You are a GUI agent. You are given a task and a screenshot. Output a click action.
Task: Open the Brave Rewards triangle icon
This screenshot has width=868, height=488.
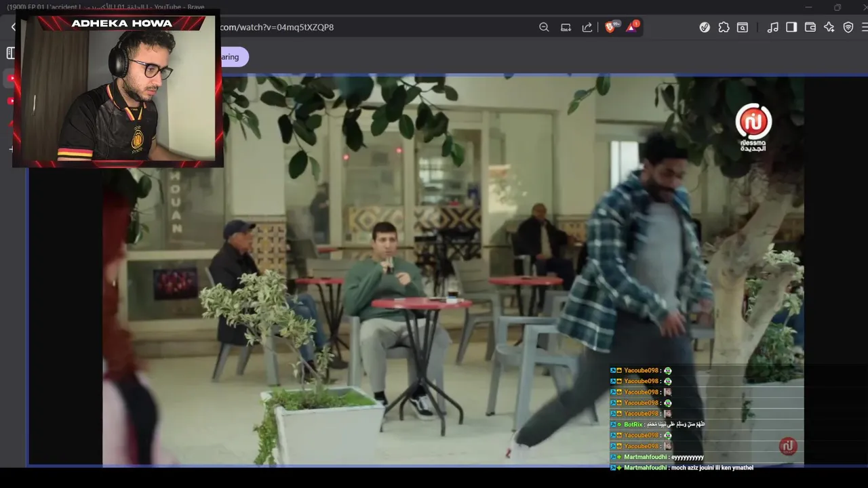632,27
